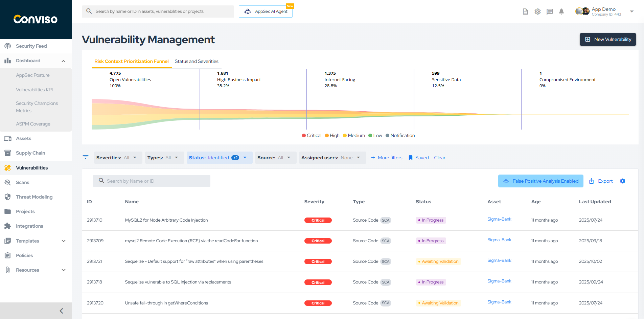Open the Scans section
Image resolution: width=644 pixels, height=319 pixels.
(23, 182)
